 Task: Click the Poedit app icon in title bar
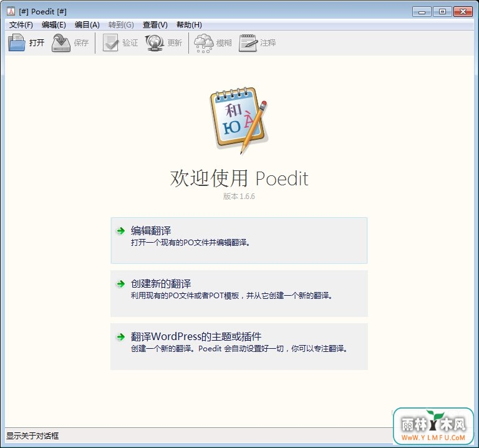[x=11, y=12]
